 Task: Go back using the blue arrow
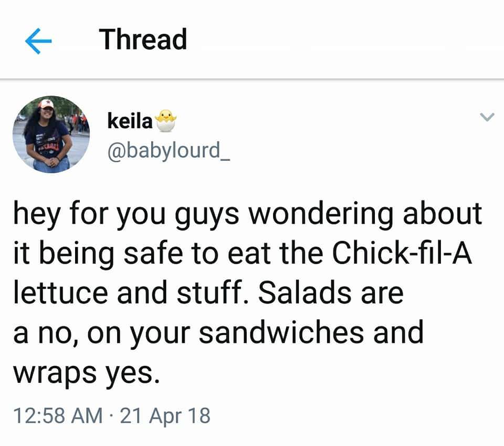point(38,41)
